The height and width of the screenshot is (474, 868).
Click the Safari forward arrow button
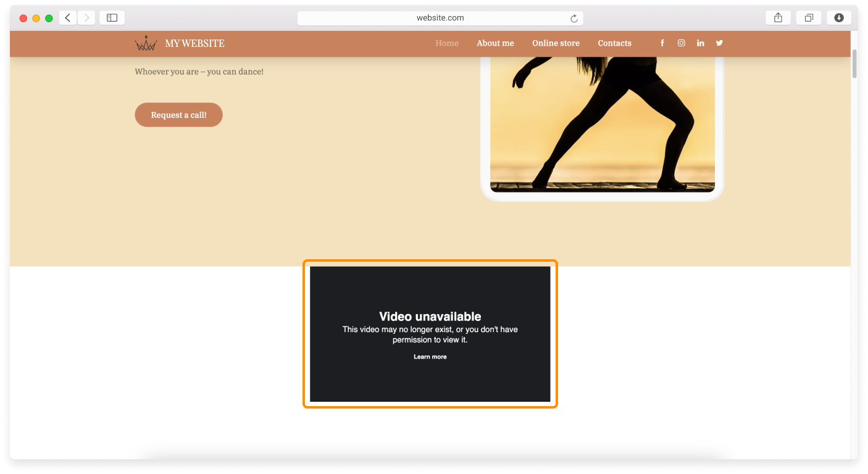coord(86,18)
